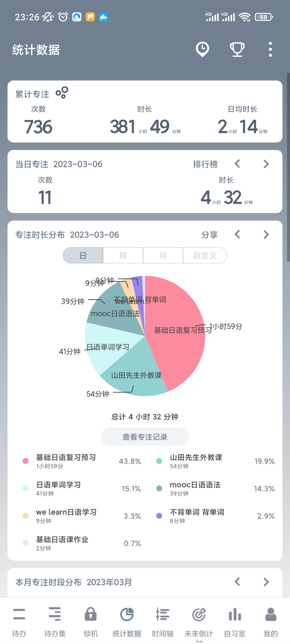Select the 日 range segment
This screenshot has width=290, height=644.
83,255
